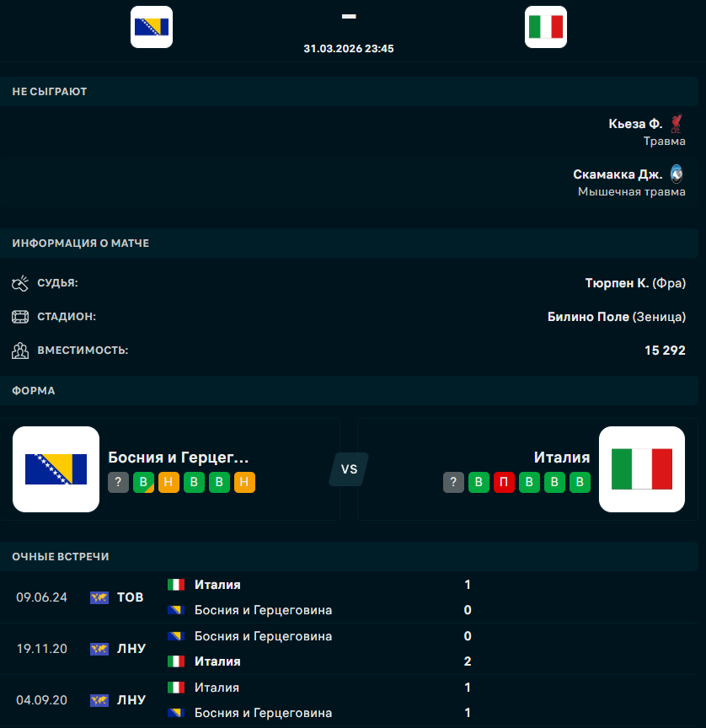Click the world map icon beside ТОВ

pyautogui.click(x=99, y=597)
